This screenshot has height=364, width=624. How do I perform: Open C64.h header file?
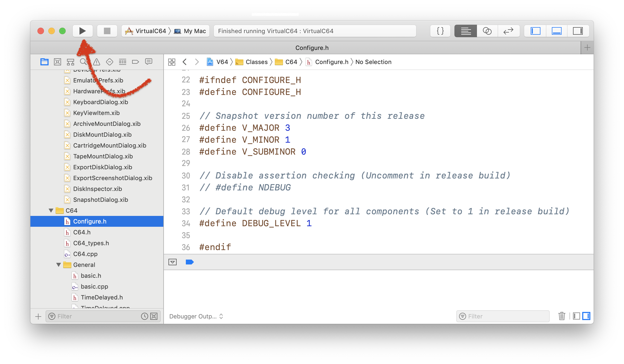[x=97, y=232]
